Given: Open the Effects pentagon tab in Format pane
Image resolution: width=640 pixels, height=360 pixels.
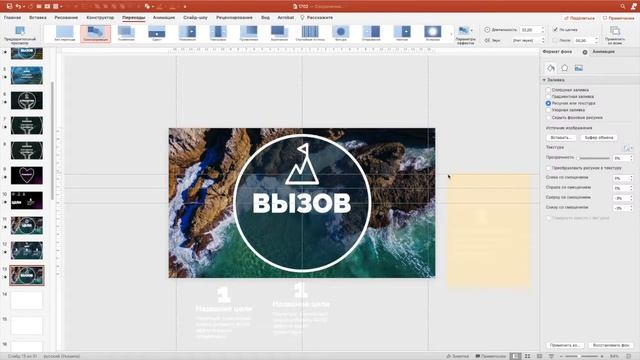Looking at the screenshot, I should click(x=564, y=68).
